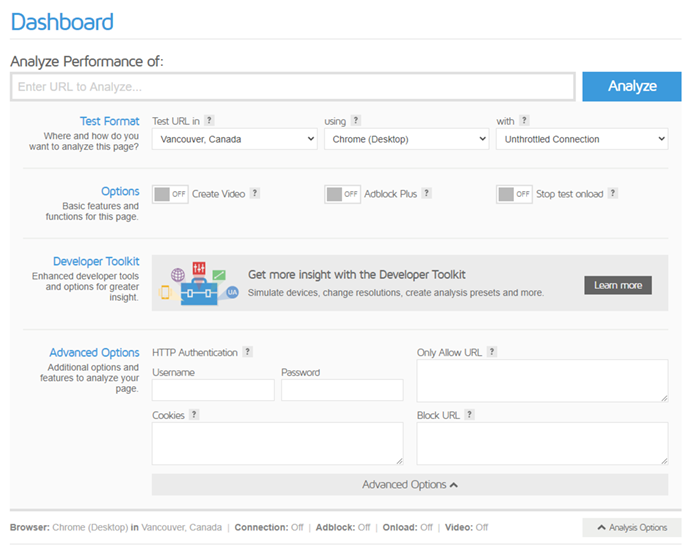Collapse the Advanced Options bar
Image resolution: width=694 pixels, height=553 pixels.
(410, 485)
